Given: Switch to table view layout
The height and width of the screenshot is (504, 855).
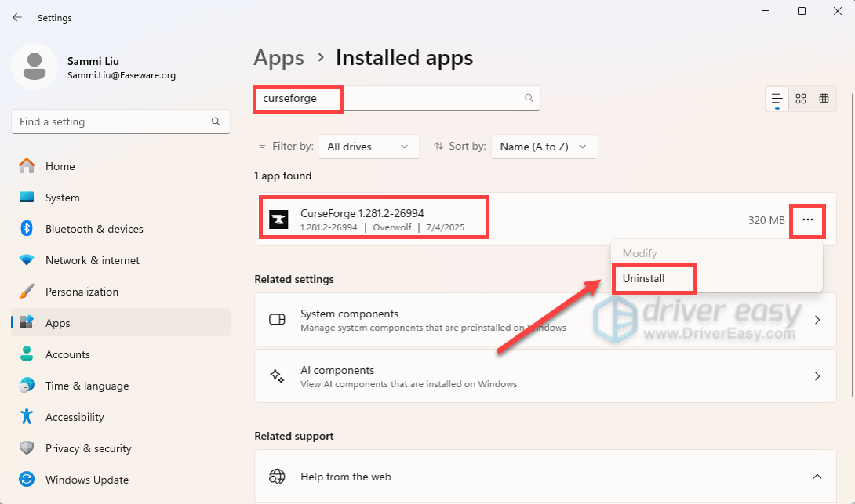Looking at the screenshot, I should click(824, 99).
